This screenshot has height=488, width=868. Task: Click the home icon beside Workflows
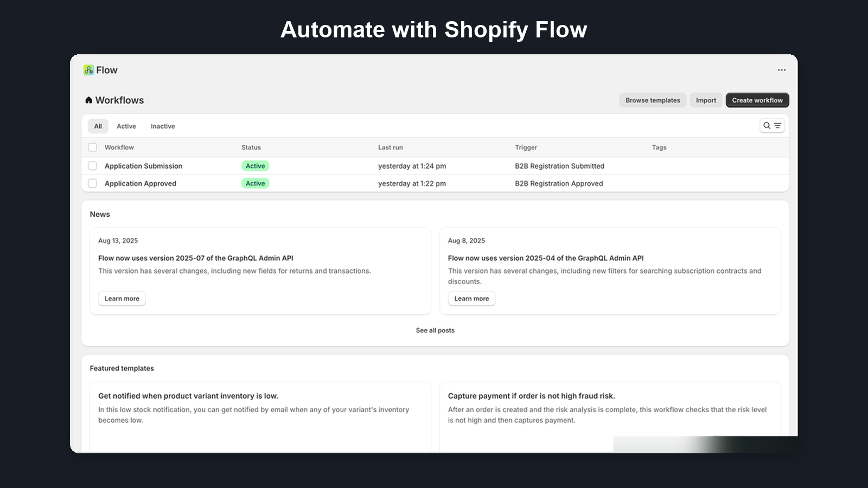click(x=89, y=100)
